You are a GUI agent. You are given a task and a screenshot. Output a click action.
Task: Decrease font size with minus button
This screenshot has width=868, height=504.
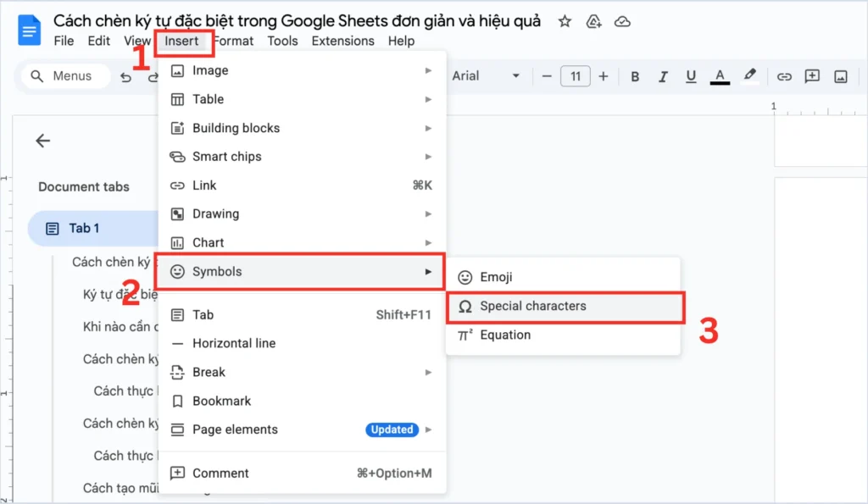(547, 76)
